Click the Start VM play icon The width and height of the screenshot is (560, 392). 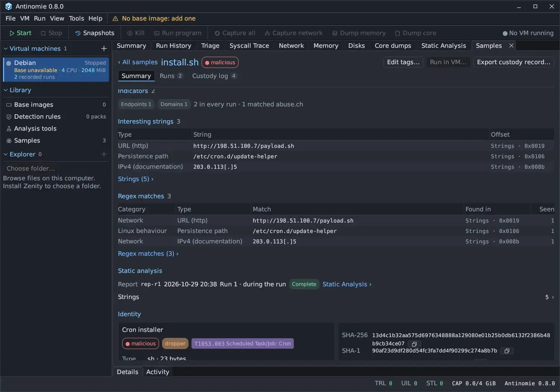12,33
